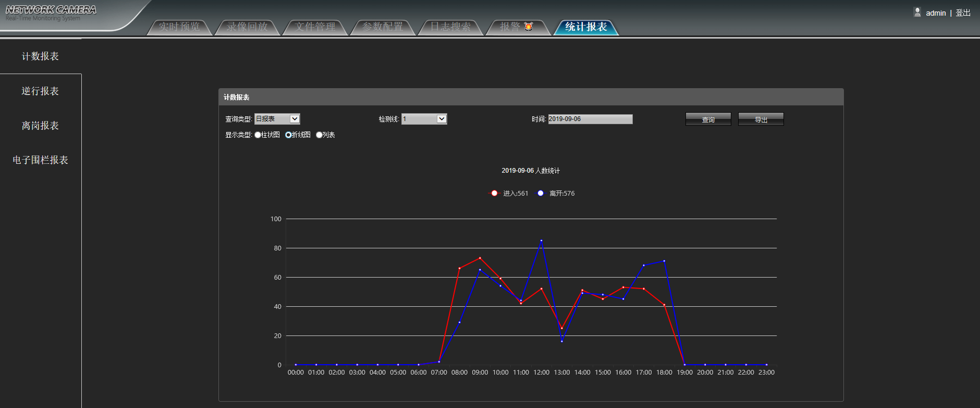Click the 23:00 x-axis label
Viewport: 980px width, 408px height.
click(x=766, y=373)
